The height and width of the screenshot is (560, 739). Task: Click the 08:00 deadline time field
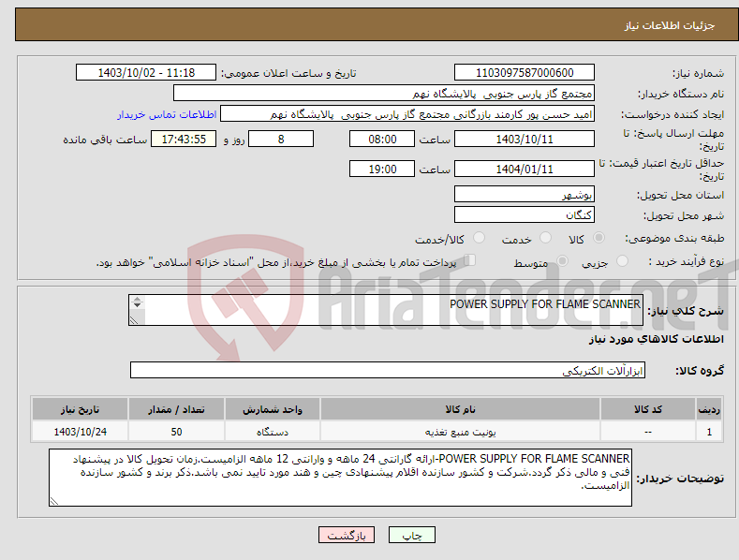coord(382,139)
